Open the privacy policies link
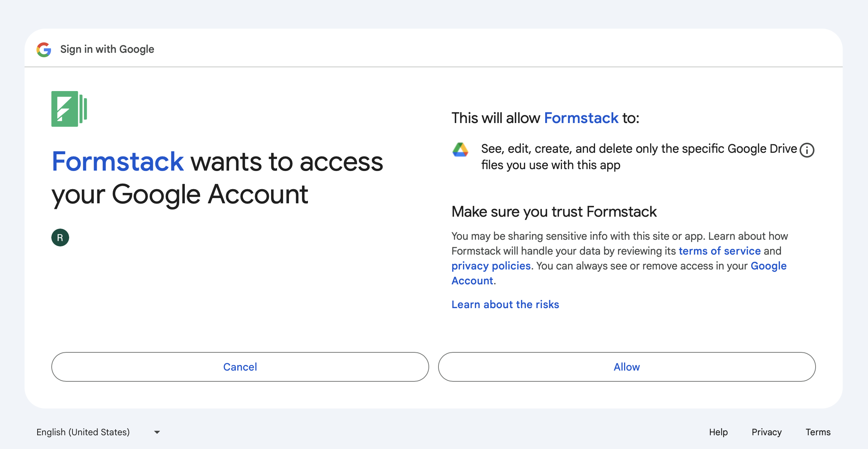 point(491,266)
